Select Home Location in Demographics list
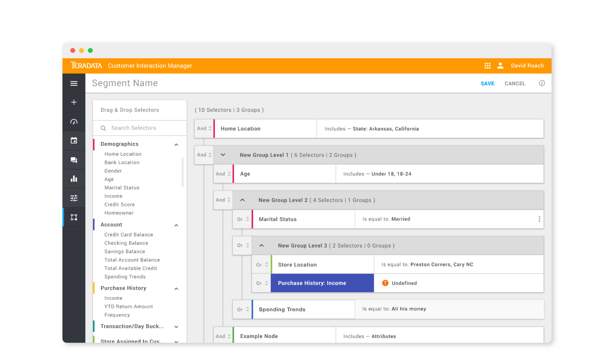 coord(123,154)
